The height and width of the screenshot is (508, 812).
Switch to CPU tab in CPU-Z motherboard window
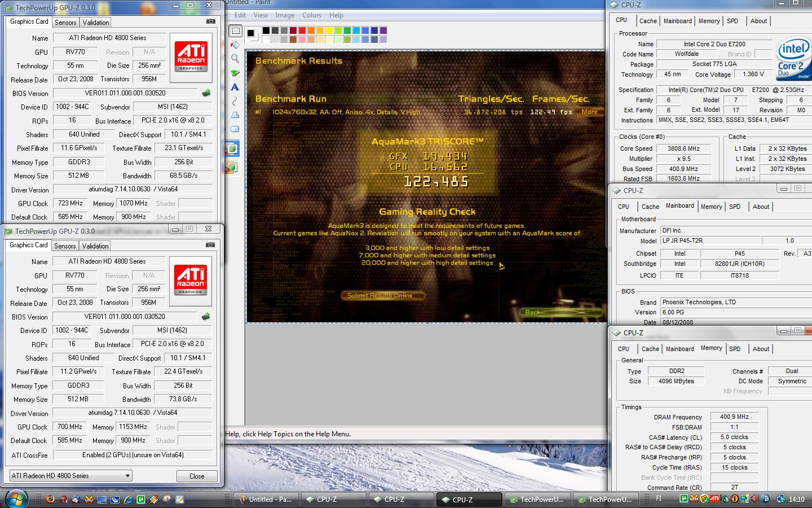(x=624, y=207)
